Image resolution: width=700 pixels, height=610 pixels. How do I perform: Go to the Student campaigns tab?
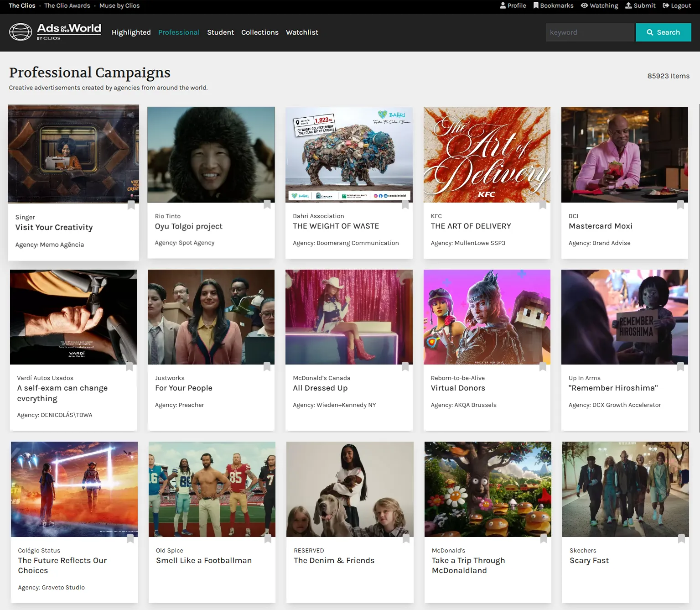pos(220,32)
